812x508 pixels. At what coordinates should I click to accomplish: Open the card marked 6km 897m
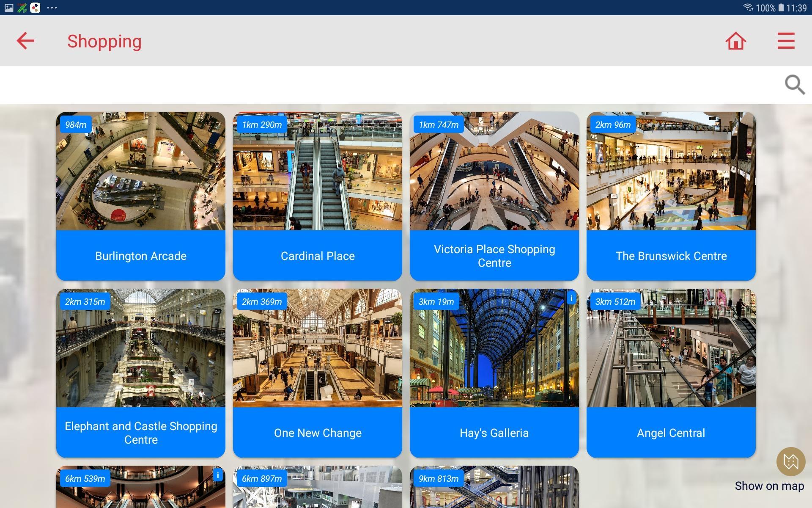tap(318, 487)
